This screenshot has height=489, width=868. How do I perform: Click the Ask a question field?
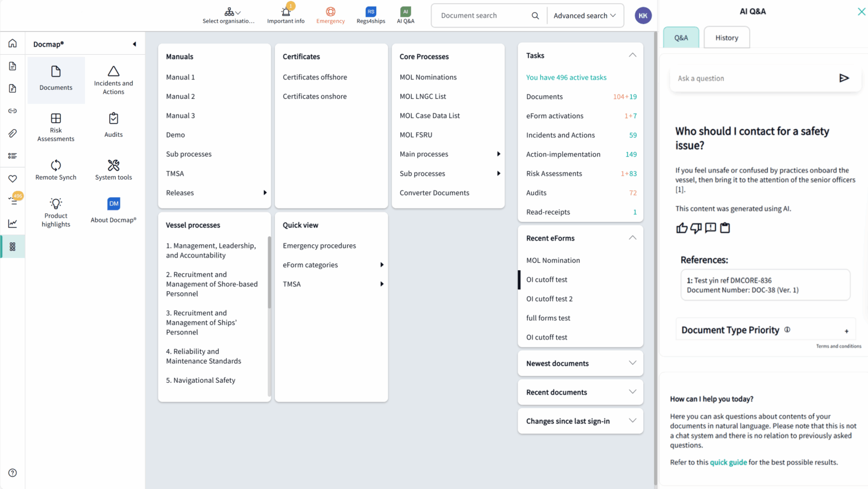[x=753, y=78]
